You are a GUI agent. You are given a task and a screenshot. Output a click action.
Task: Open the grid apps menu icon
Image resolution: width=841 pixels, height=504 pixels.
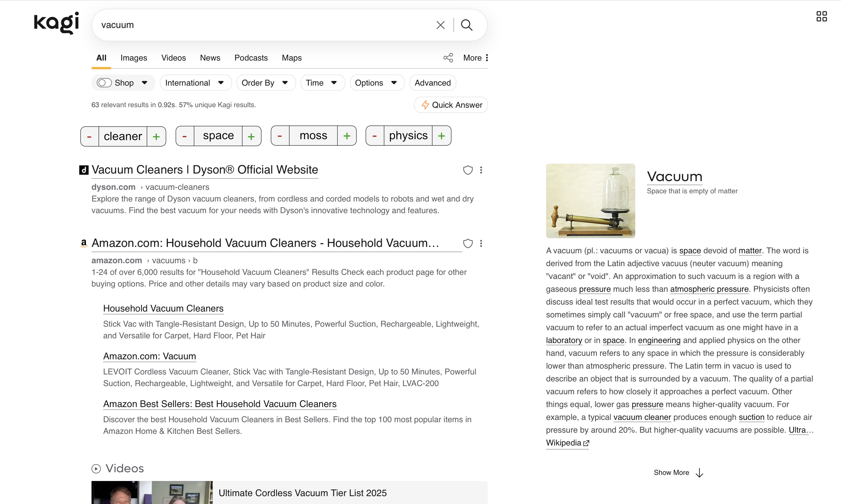821,16
